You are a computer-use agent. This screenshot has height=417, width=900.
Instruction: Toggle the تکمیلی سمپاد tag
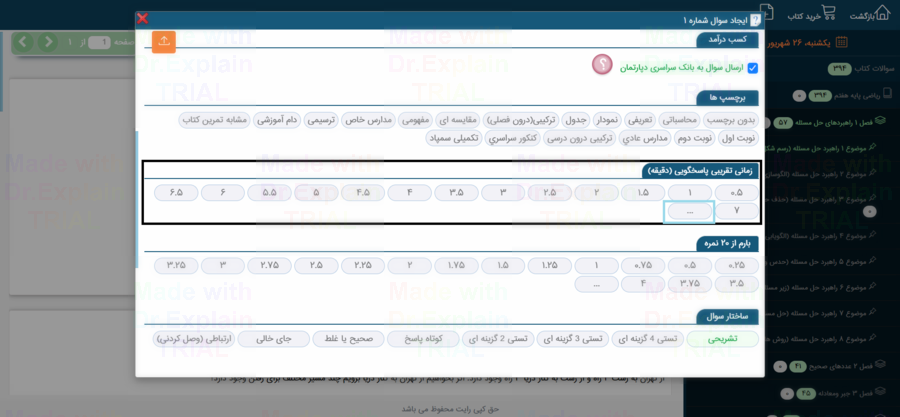[x=454, y=138]
